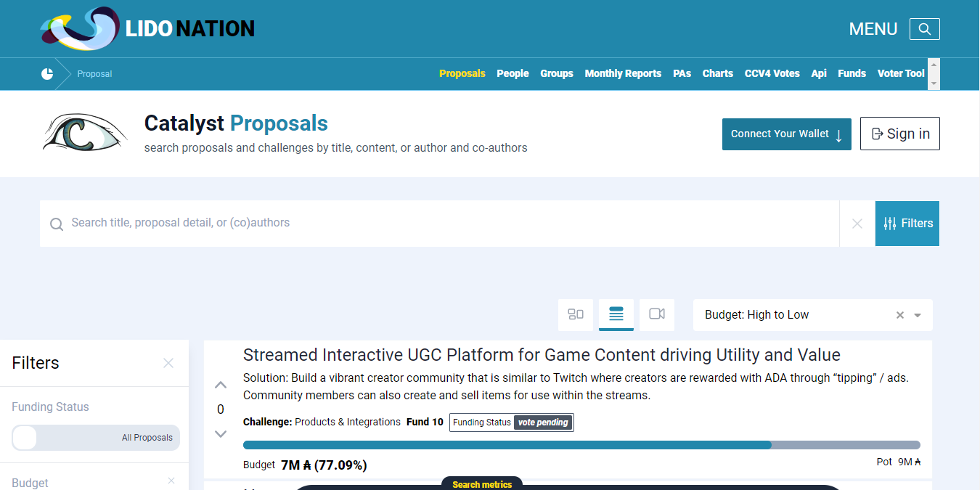Clear the search field with X icon
Viewport: 980px width, 490px height.
857,224
